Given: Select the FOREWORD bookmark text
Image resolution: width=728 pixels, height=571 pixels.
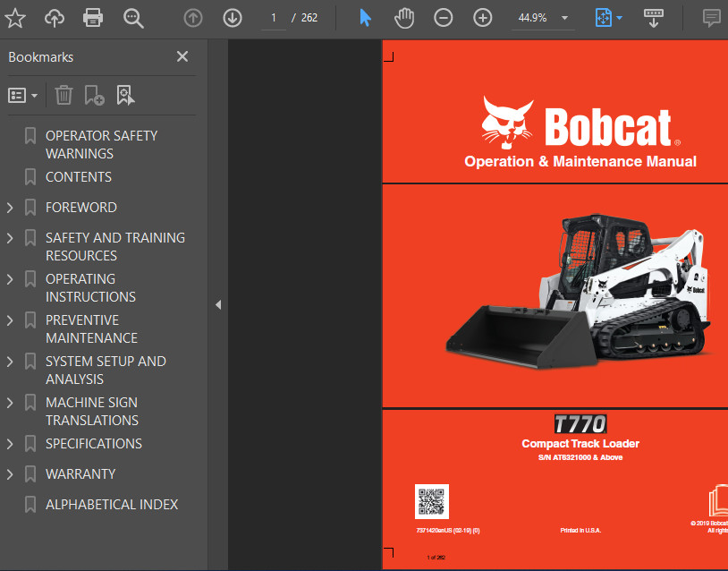Looking at the screenshot, I should pos(81,208).
